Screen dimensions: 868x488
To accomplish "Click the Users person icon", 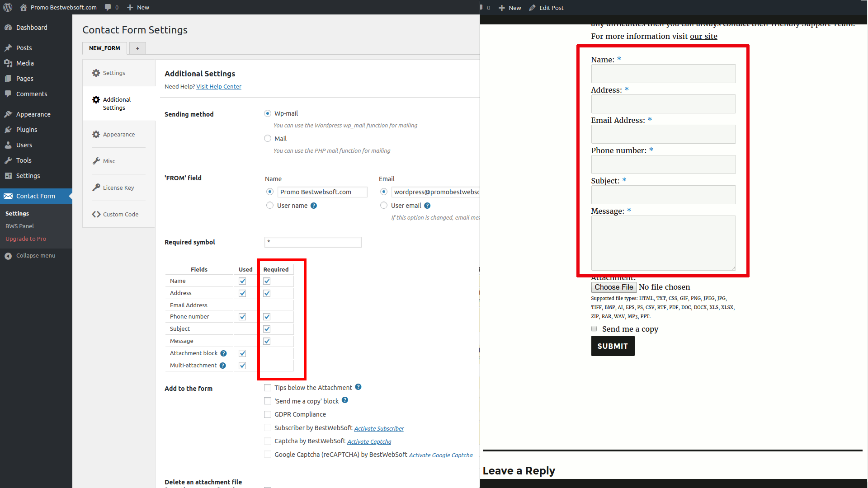I will pyautogui.click(x=8, y=145).
